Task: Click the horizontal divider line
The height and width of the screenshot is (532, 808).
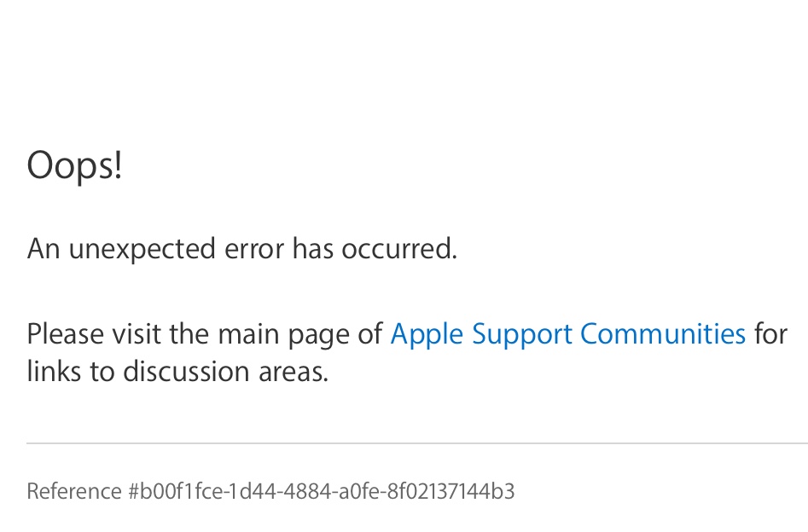Action: (x=416, y=443)
